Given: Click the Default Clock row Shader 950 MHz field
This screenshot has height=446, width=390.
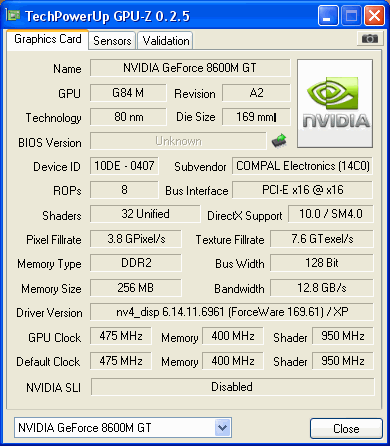Looking at the screenshot, I should point(343,361).
